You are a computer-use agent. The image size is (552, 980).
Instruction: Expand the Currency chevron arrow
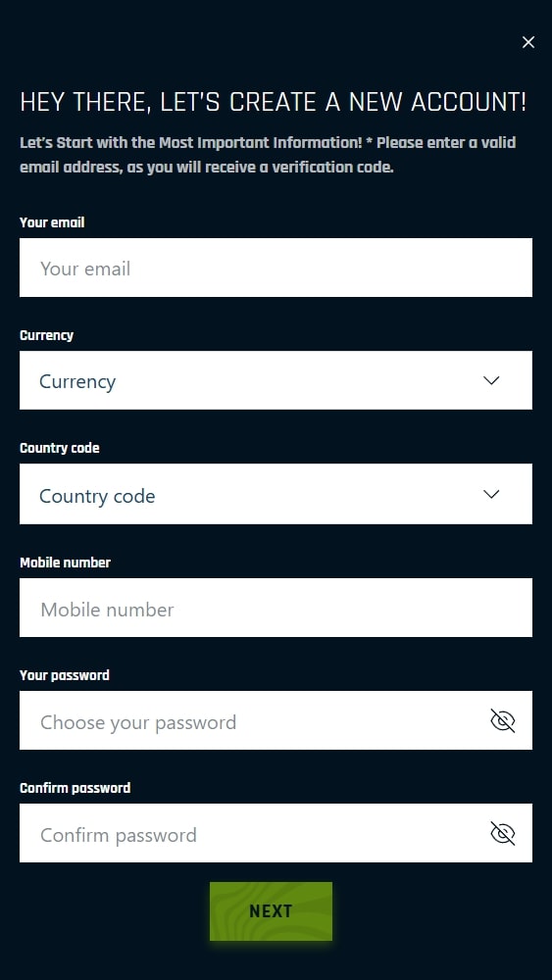(x=492, y=380)
